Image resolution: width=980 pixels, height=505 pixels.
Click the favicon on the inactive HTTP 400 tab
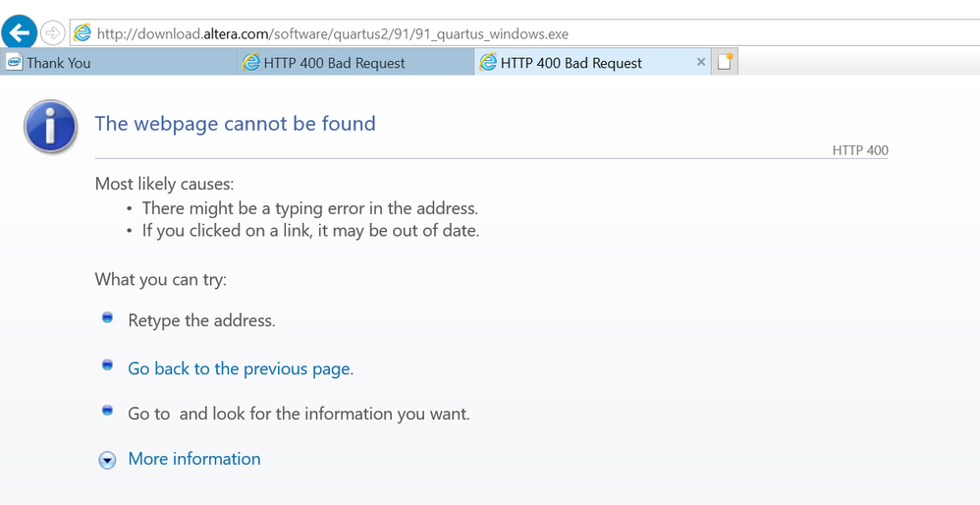[250, 63]
